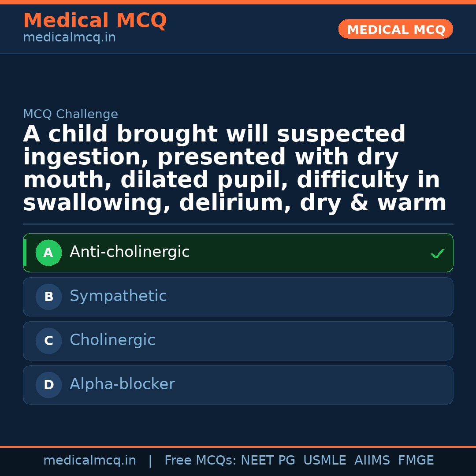The image size is (476, 476).
Task: Click the letter C circle badge
Action: pyautogui.click(x=48, y=341)
